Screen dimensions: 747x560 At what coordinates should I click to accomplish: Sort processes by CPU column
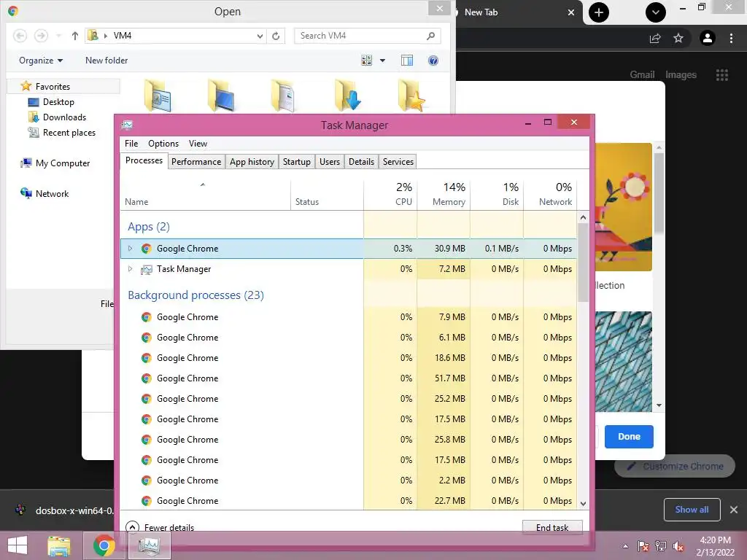pos(390,195)
